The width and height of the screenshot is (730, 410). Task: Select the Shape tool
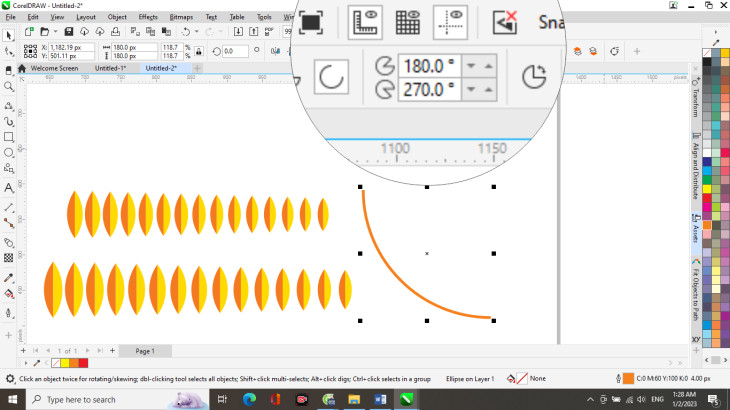tap(8, 52)
